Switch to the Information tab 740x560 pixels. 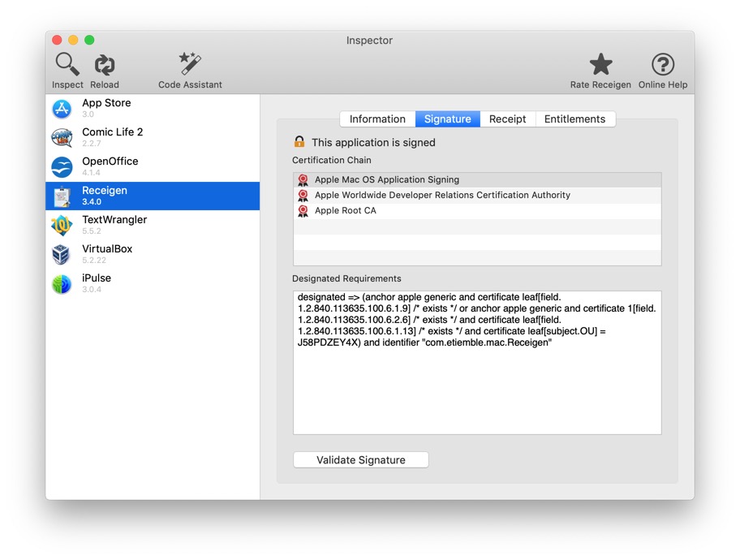point(377,119)
